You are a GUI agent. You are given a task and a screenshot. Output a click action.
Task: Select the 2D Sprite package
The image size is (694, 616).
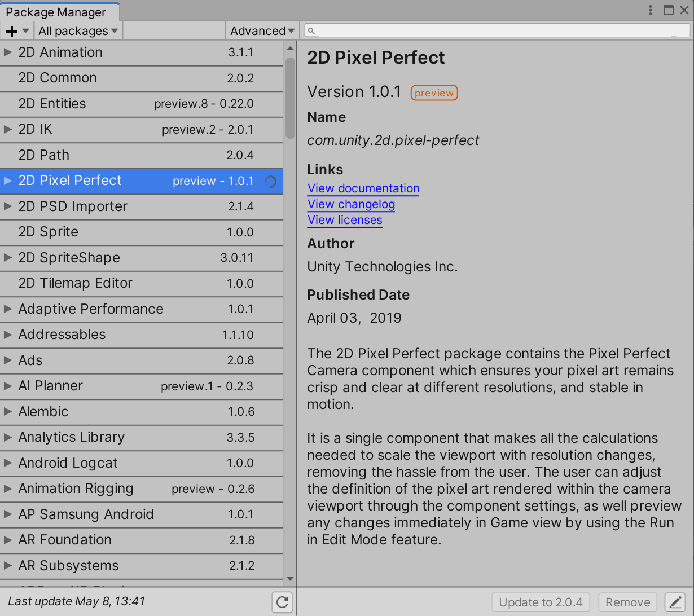coord(142,232)
